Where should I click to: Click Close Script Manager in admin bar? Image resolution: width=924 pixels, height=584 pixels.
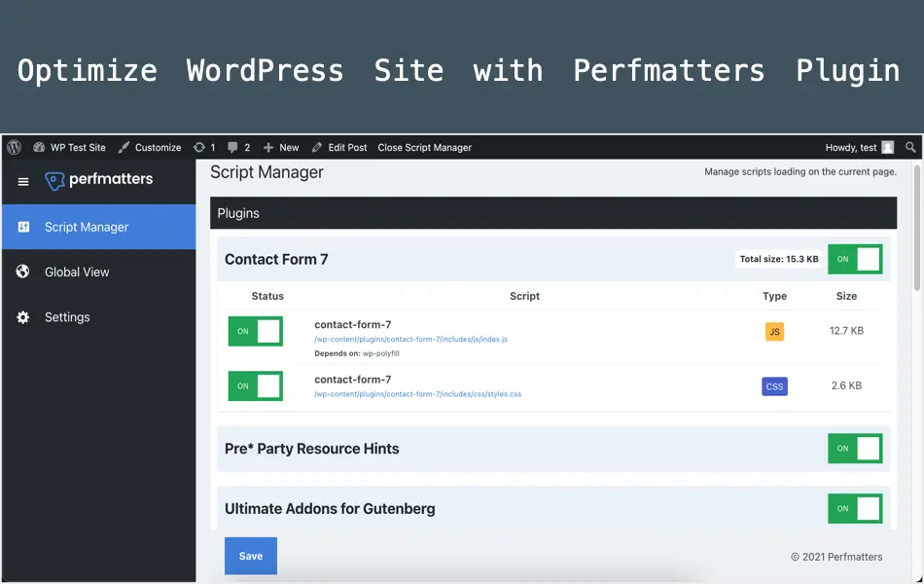(424, 148)
